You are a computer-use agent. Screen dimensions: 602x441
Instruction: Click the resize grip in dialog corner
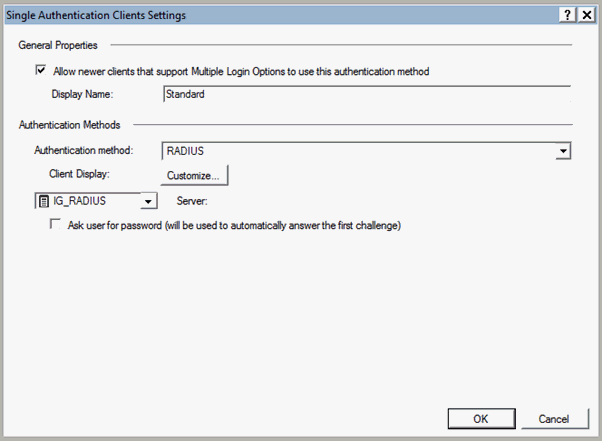594,433
